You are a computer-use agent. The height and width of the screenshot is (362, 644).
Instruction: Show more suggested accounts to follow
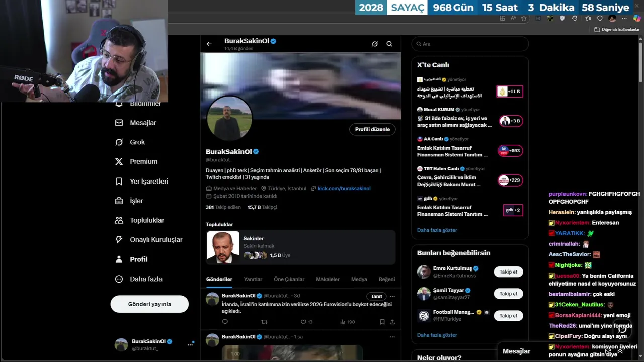(437, 335)
